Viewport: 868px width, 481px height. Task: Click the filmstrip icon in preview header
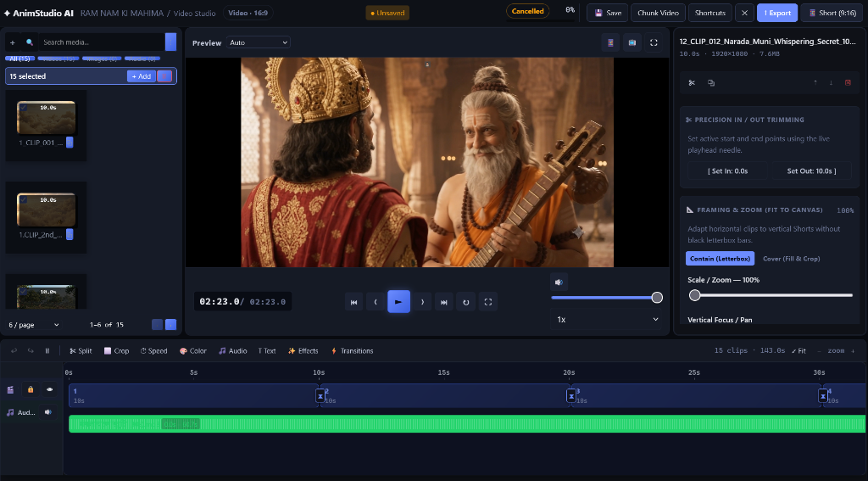tap(610, 42)
